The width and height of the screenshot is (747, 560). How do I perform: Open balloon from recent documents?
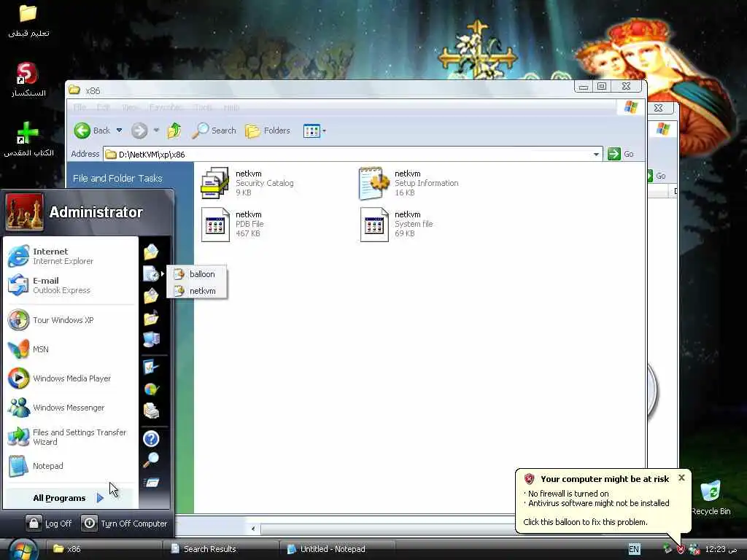pos(196,274)
